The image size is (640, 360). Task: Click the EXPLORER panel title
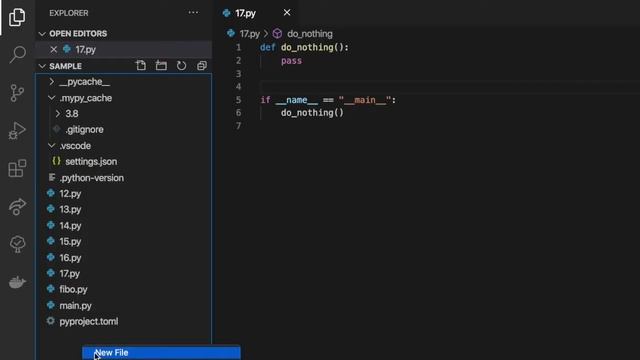click(69, 13)
